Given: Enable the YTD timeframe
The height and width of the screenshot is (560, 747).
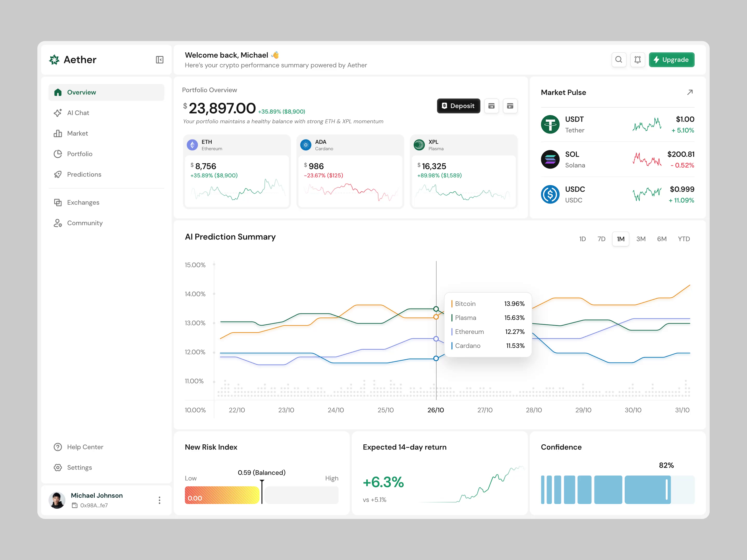Looking at the screenshot, I should 684,239.
